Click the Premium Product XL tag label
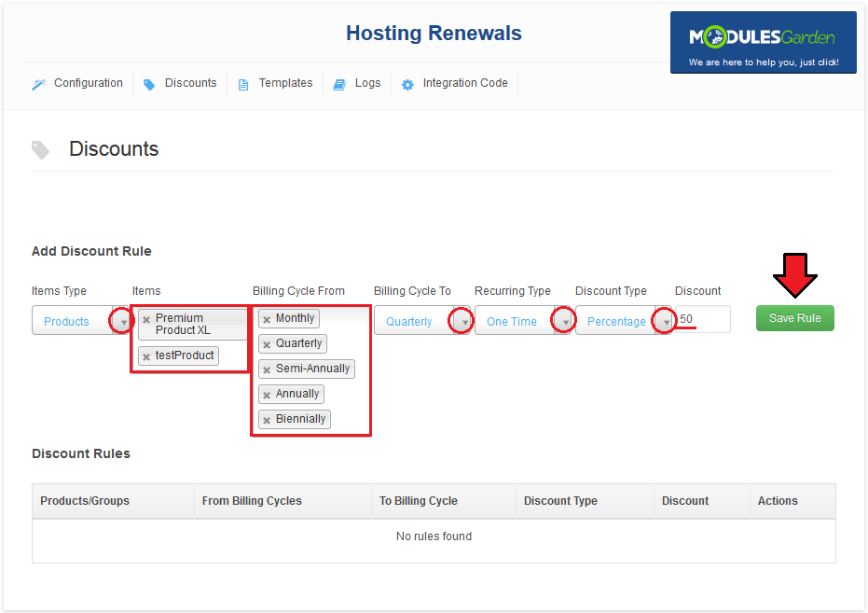Image resolution: width=868 pixels, height=613 pixels. [183, 325]
